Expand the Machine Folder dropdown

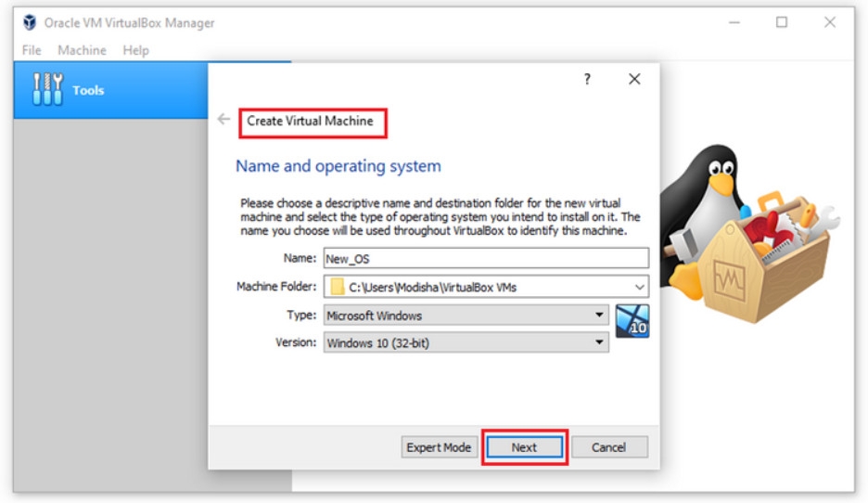(x=639, y=287)
